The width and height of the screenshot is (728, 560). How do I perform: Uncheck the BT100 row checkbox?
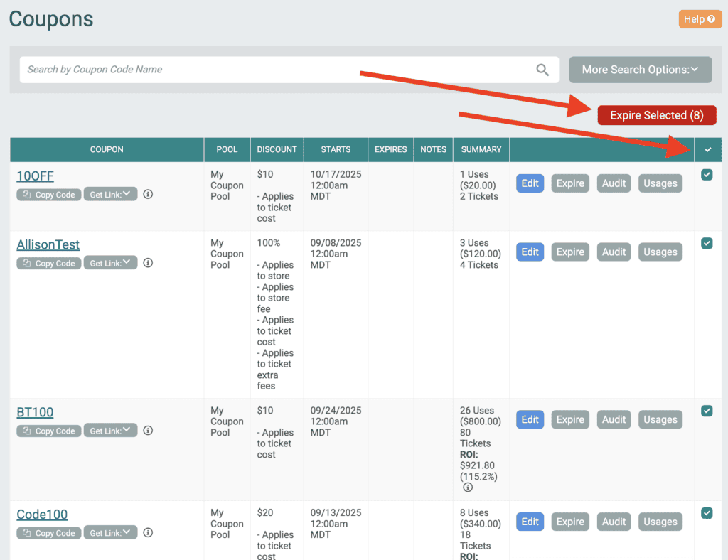[x=707, y=411]
